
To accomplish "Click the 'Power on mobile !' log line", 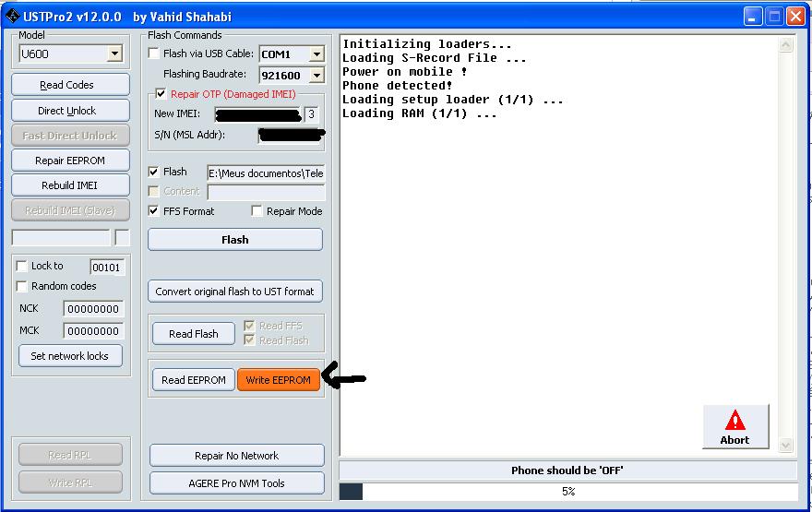I will [404, 71].
